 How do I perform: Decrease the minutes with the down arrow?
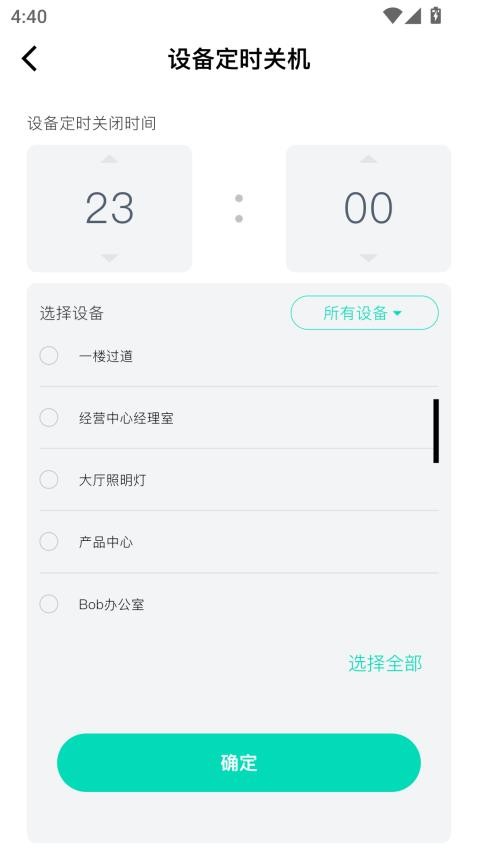tap(369, 257)
